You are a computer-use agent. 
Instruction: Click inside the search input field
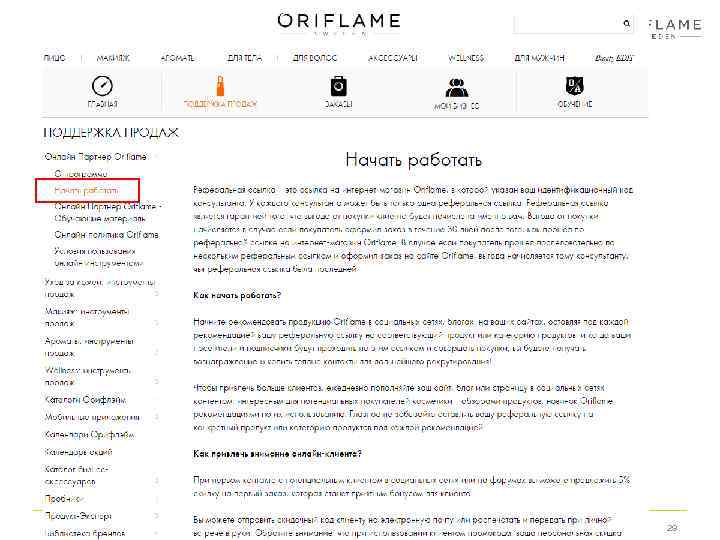click(568, 23)
